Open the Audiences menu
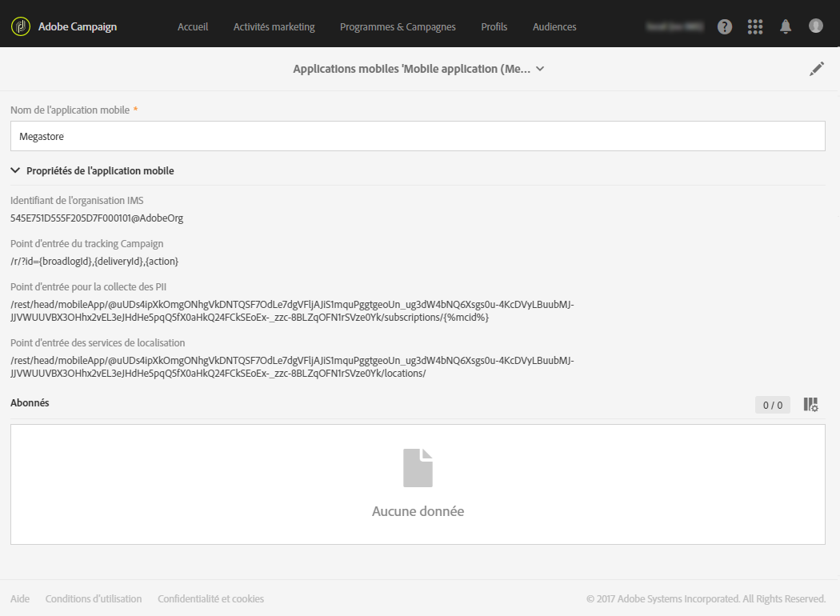The image size is (840, 616). [554, 26]
